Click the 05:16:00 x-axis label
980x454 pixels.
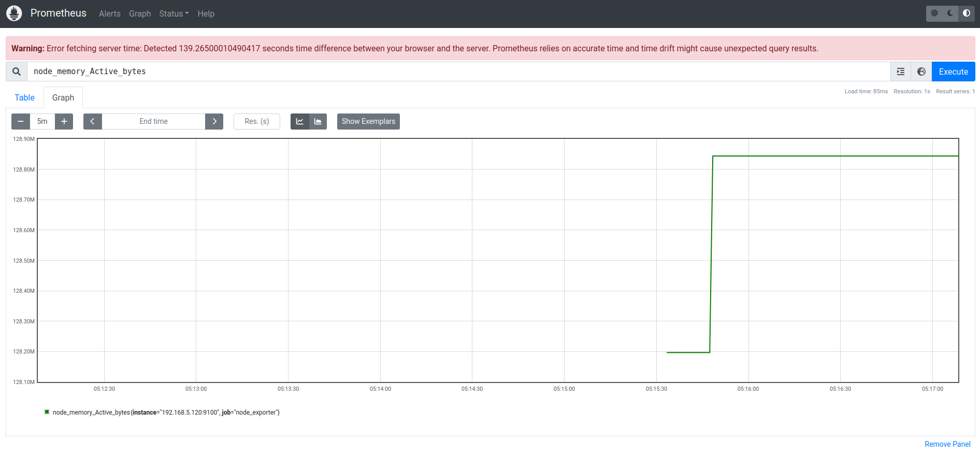tap(748, 389)
